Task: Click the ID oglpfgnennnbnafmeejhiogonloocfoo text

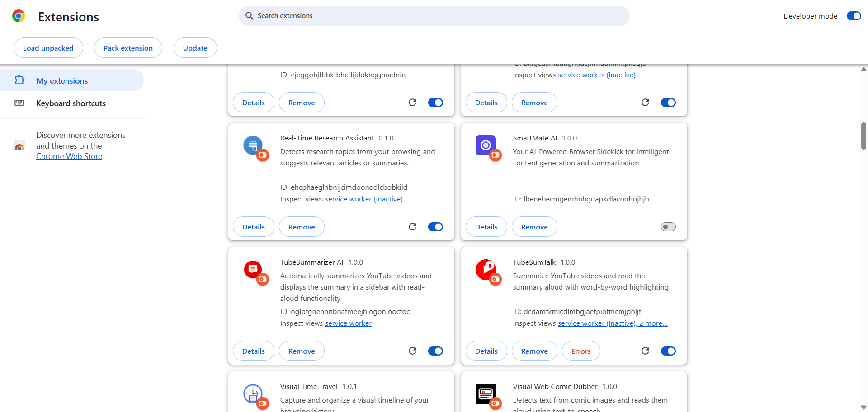Action: click(x=345, y=312)
